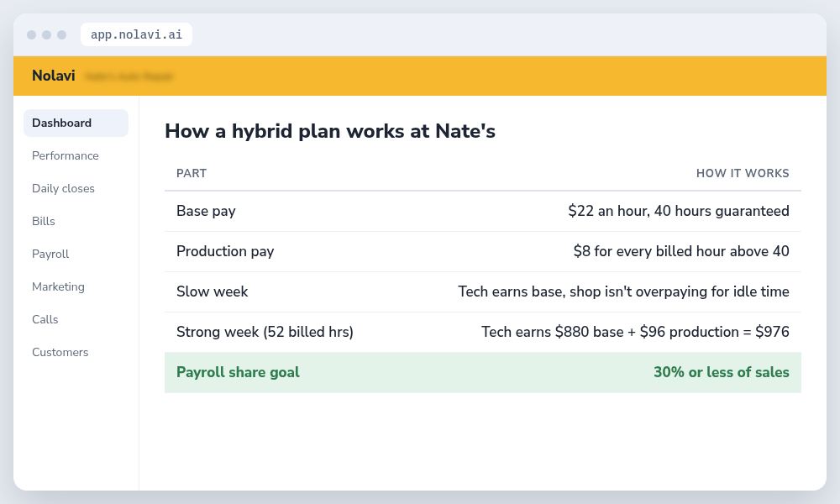840x504 pixels.
Task: Open Daily closes section
Action: pos(63,188)
